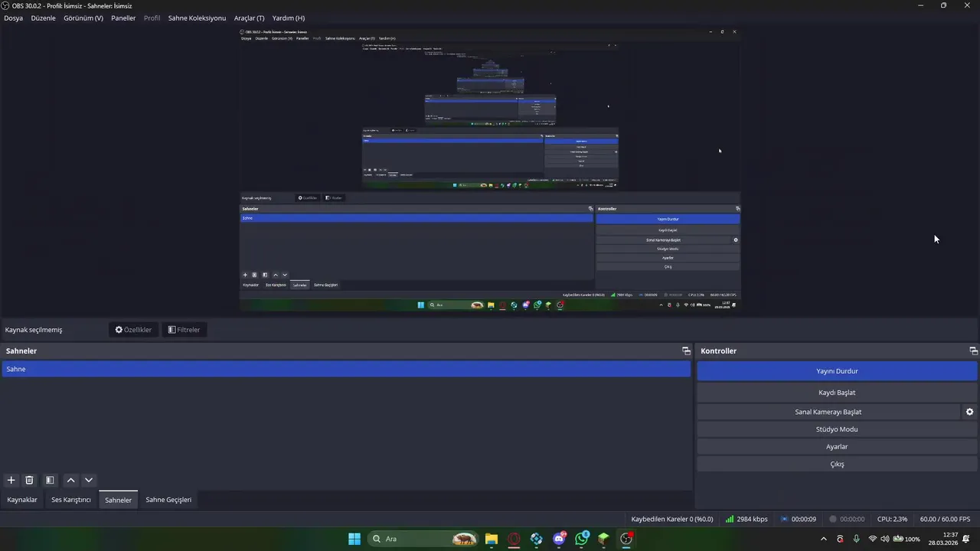Move scene down with arrow icon
This screenshot has width=980, height=551.
point(89,480)
